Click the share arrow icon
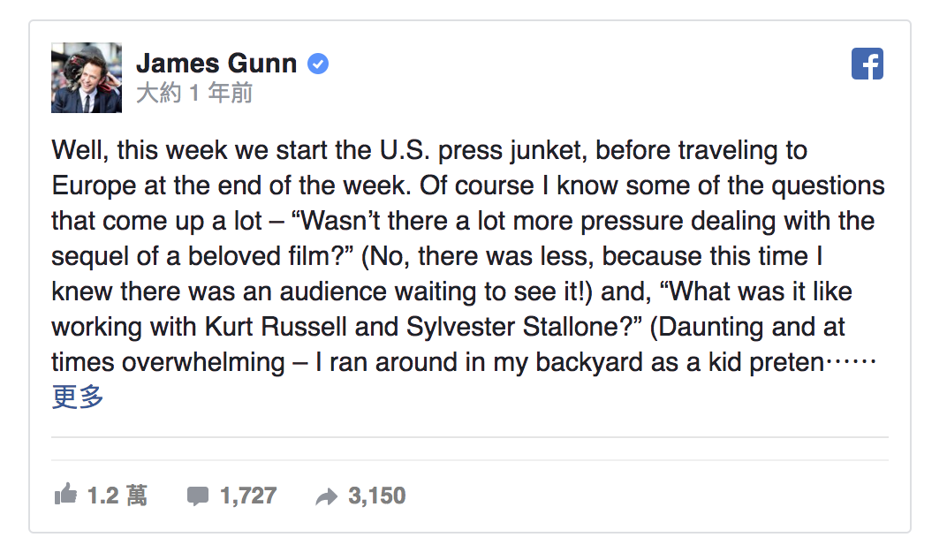This screenshot has width=947, height=560. [x=326, y=496]
